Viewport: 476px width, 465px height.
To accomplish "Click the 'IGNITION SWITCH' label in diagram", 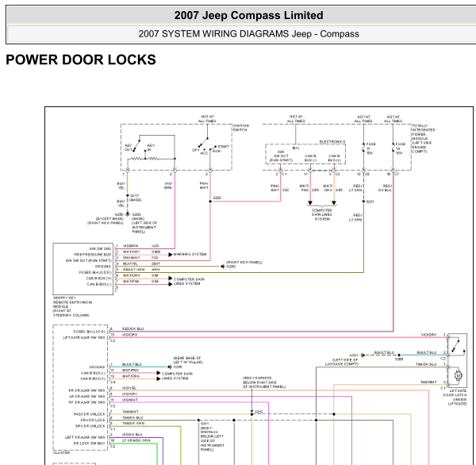I will tap(241, 128).
